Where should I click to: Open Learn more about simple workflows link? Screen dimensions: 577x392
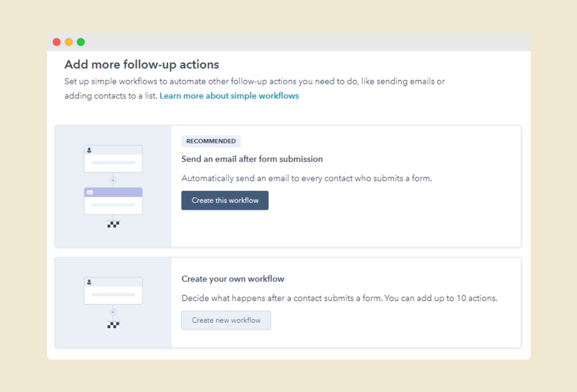tap(229, 96)
